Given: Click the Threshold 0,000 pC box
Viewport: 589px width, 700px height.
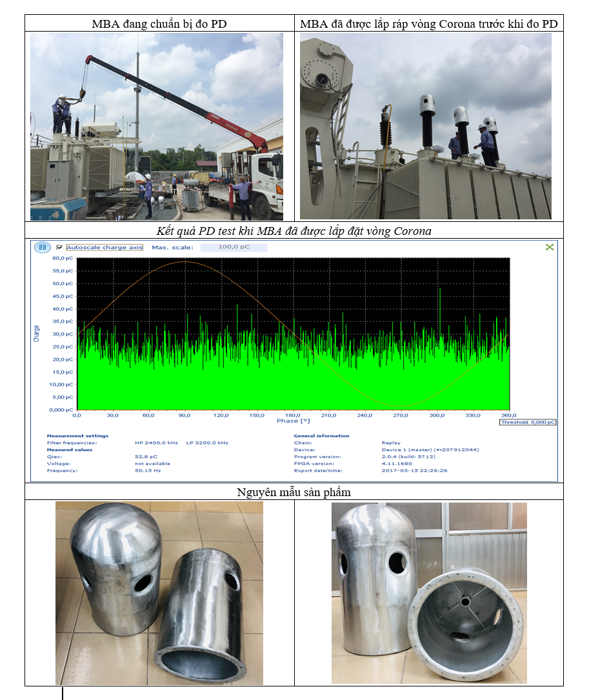Looking at the screenshot, I should (528, 422).
